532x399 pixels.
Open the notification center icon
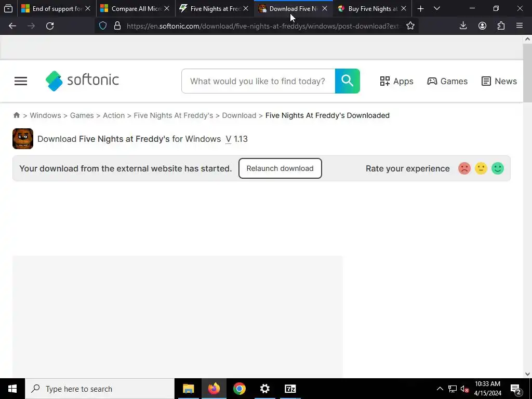(x=516, y=389)
